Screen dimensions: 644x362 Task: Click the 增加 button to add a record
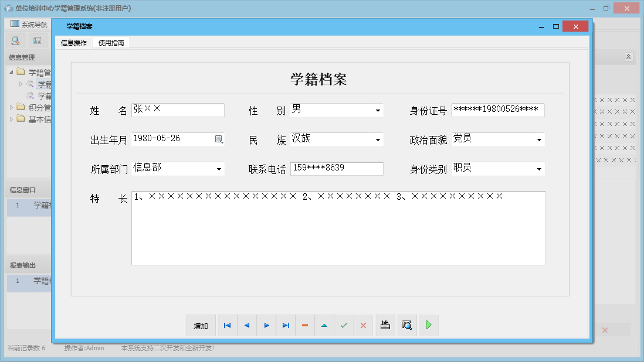coord(201,325)
